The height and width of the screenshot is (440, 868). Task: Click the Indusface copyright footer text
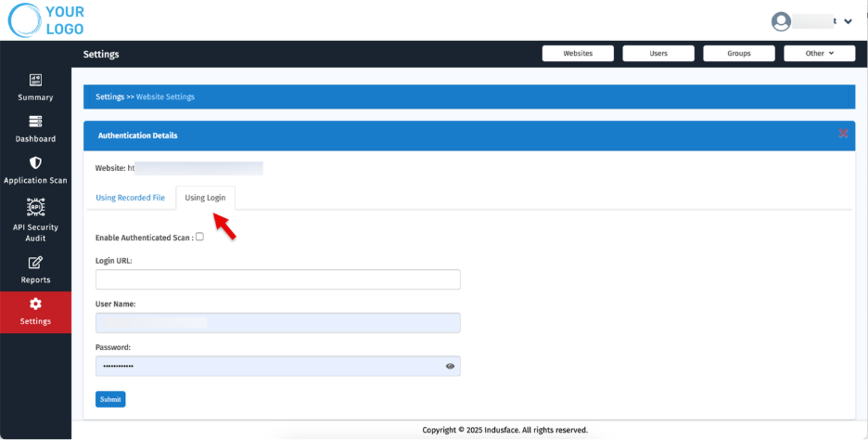[504, 430]
